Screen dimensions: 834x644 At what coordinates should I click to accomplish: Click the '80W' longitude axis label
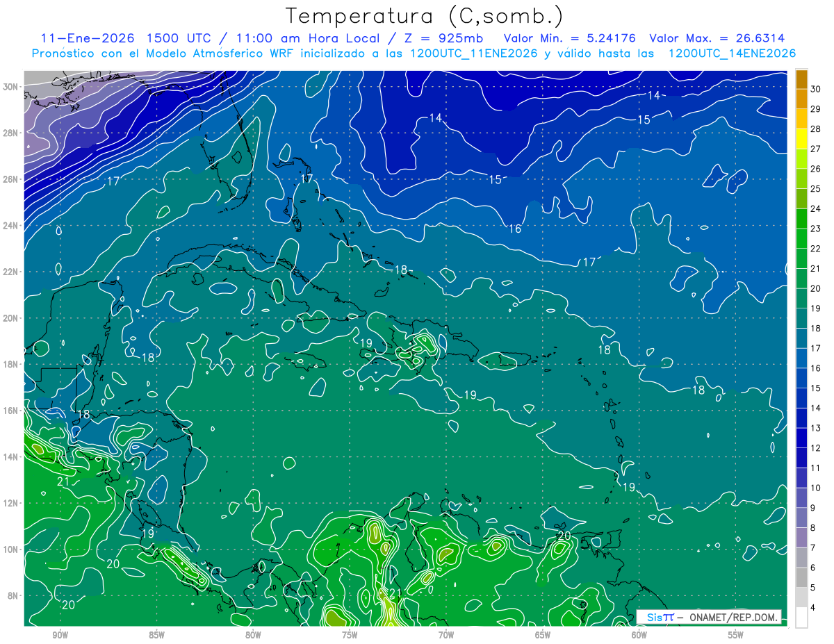point(253,635)
